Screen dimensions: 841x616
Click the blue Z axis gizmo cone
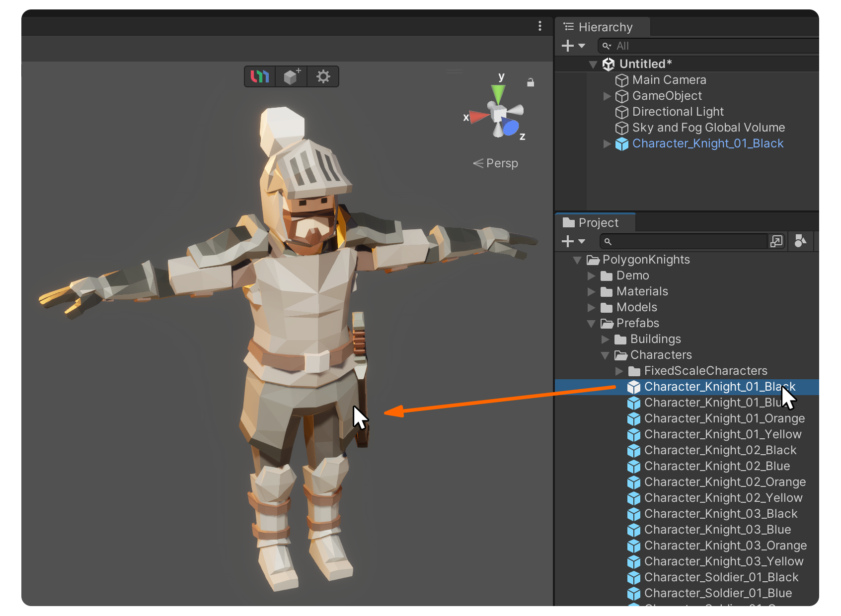(510, 127)
